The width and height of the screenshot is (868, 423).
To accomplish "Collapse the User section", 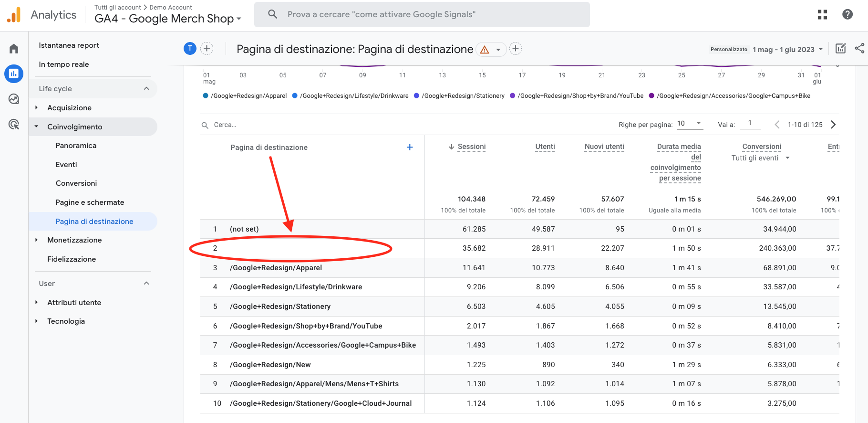I will [146, 284].
